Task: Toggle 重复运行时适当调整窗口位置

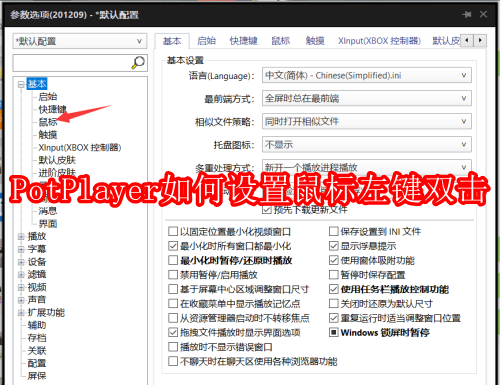Action: tap(334, 318)
